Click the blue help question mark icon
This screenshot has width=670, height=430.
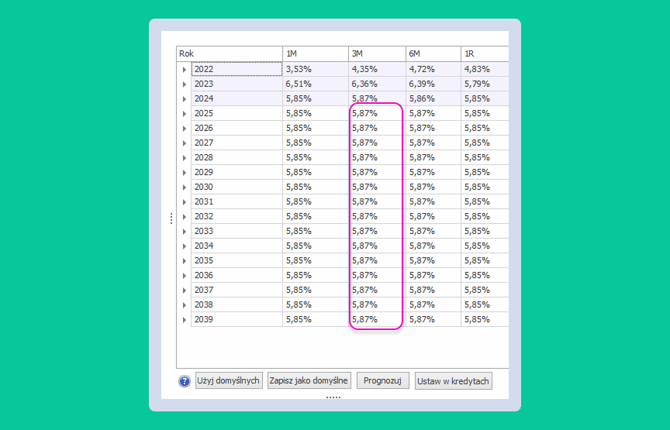(184, 381)
